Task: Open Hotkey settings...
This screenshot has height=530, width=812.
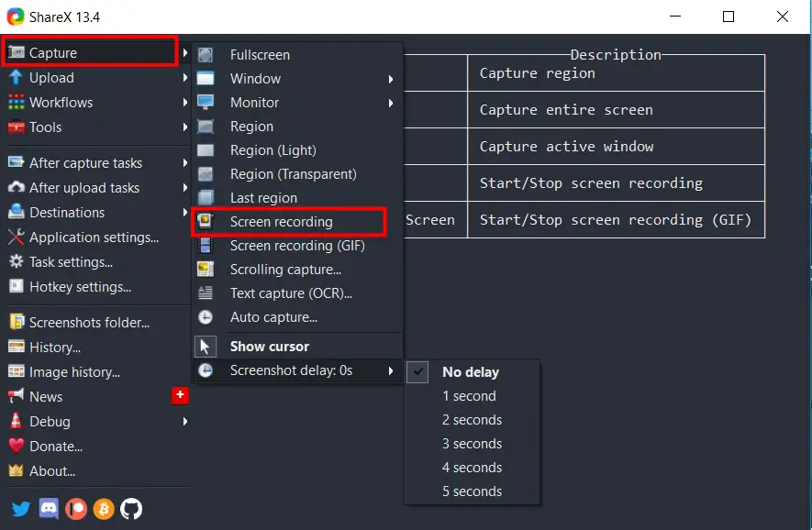Action: [x=97, y=286]
